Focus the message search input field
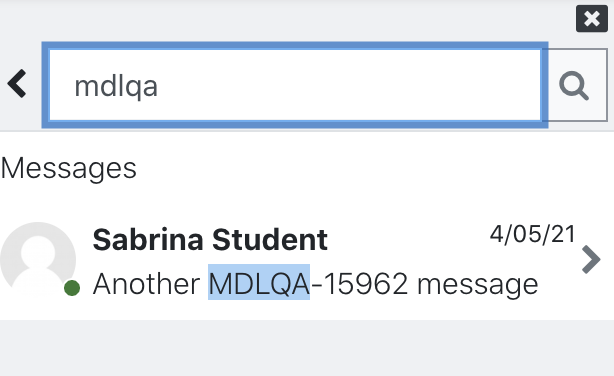 tap(295, 85)
